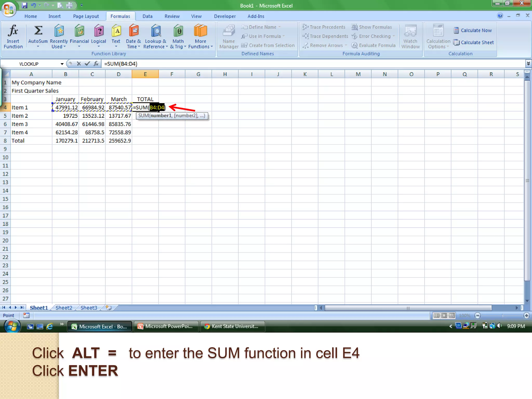Click the column E header
532x399 pixels.
point(145,74)
